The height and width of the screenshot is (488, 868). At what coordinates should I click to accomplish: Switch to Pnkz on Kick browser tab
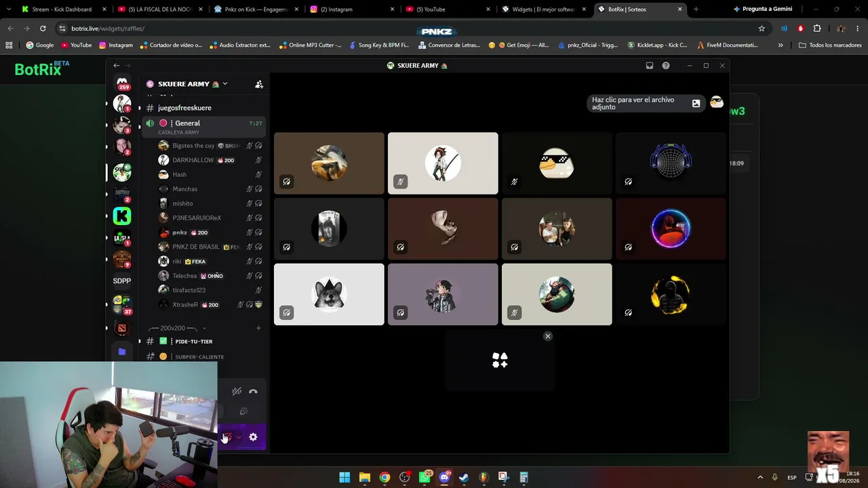(256, 9)
